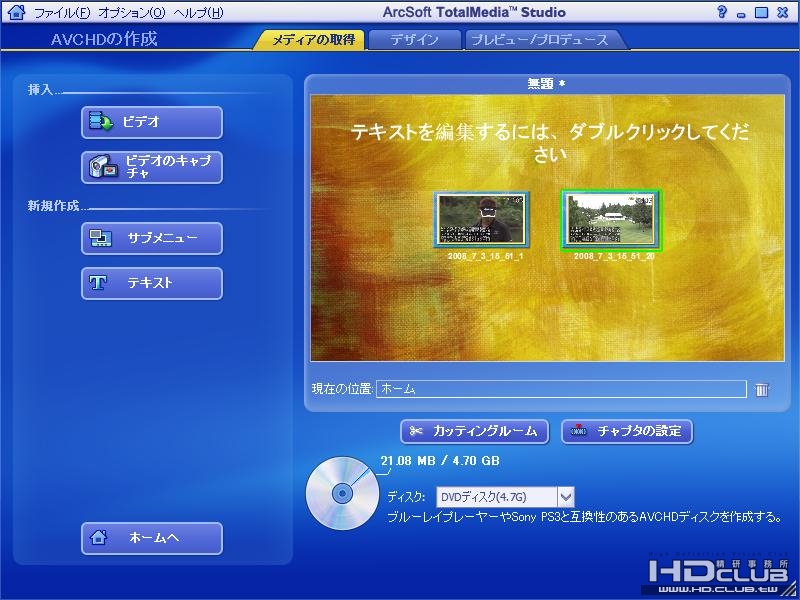Expand the ディスク type dropdown arrow
Image resolution: width=800 pixels, height=600 pixels.
[566, 496]
